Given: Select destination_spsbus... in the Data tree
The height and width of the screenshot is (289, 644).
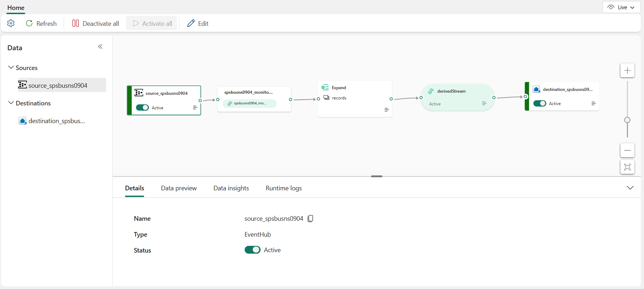Looking at the screenshot, I should (57, 121).
